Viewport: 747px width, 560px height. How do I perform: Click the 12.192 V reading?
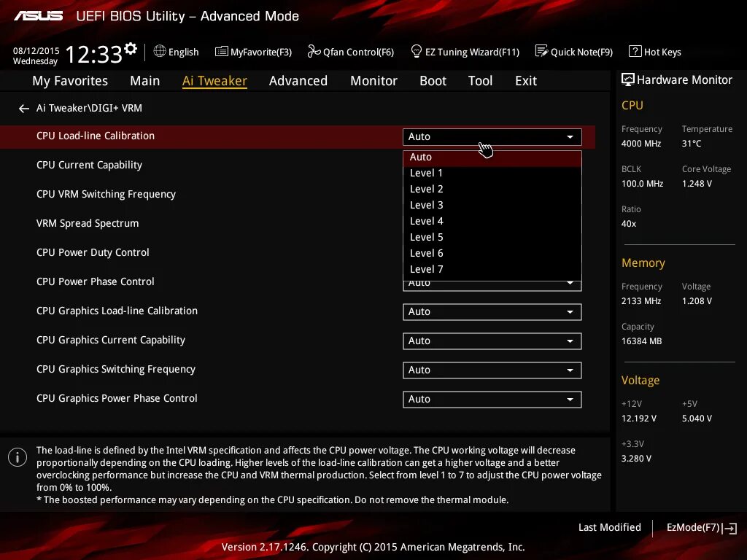[x=639, y=419]
